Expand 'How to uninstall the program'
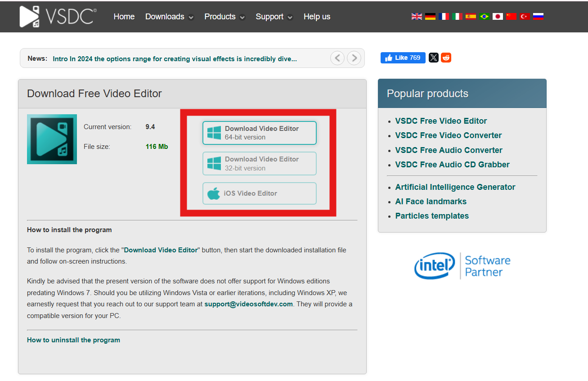Viewport: 588px width, 381px height. click(x=73, y=340)
